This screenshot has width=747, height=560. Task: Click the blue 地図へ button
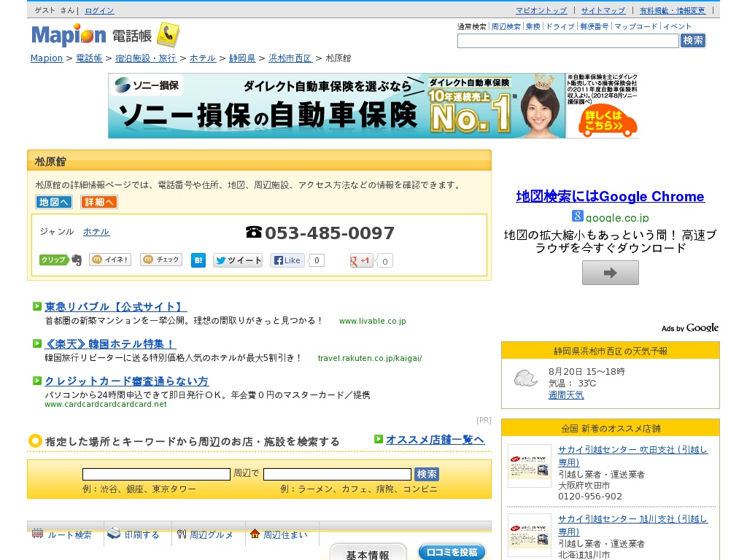54,202
